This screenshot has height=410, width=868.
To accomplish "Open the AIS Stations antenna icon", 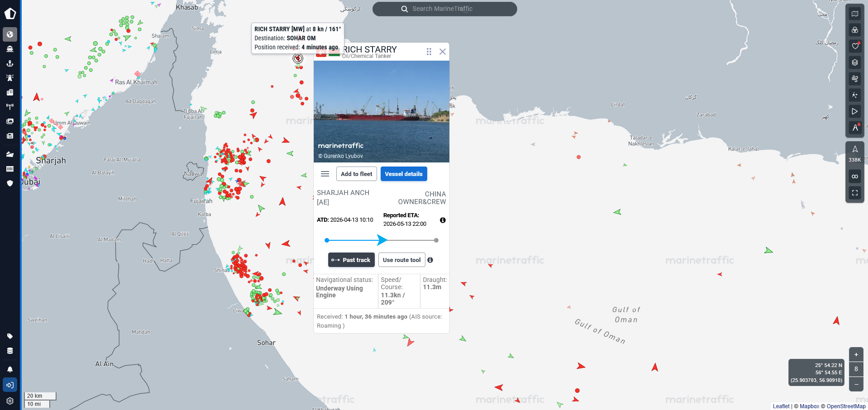I will tap(10, 107).
